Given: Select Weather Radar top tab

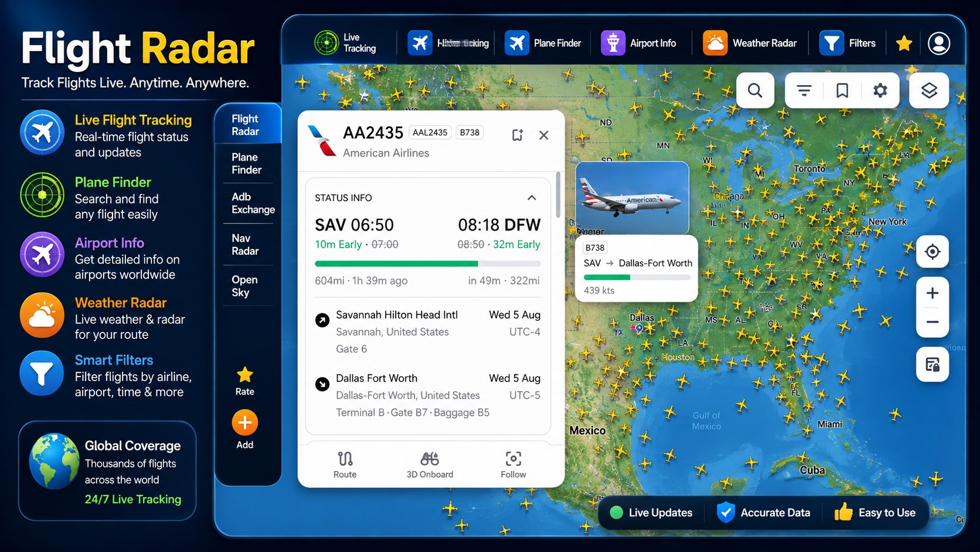Looking at the screenshot, I should 750,43.
